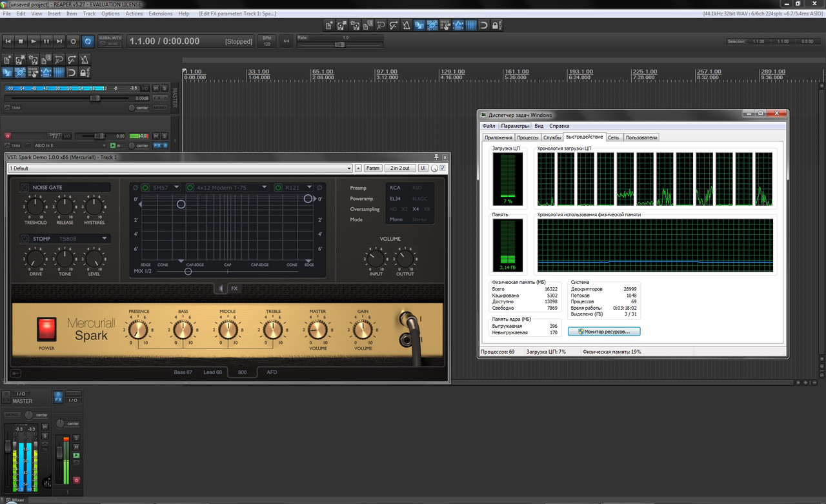826x504 pixels.
Task: Click the transport Record button
Action: (x=73, y=41)
